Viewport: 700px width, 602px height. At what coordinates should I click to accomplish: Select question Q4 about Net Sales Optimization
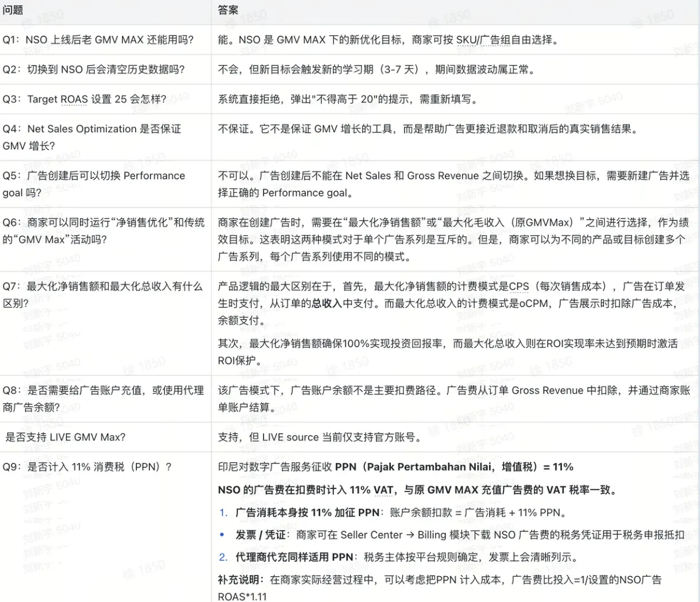tap(92, 137)
